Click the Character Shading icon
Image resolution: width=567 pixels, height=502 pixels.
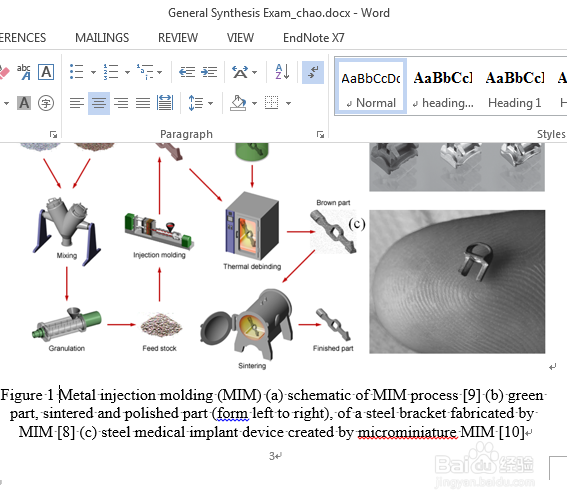point(24,103)
